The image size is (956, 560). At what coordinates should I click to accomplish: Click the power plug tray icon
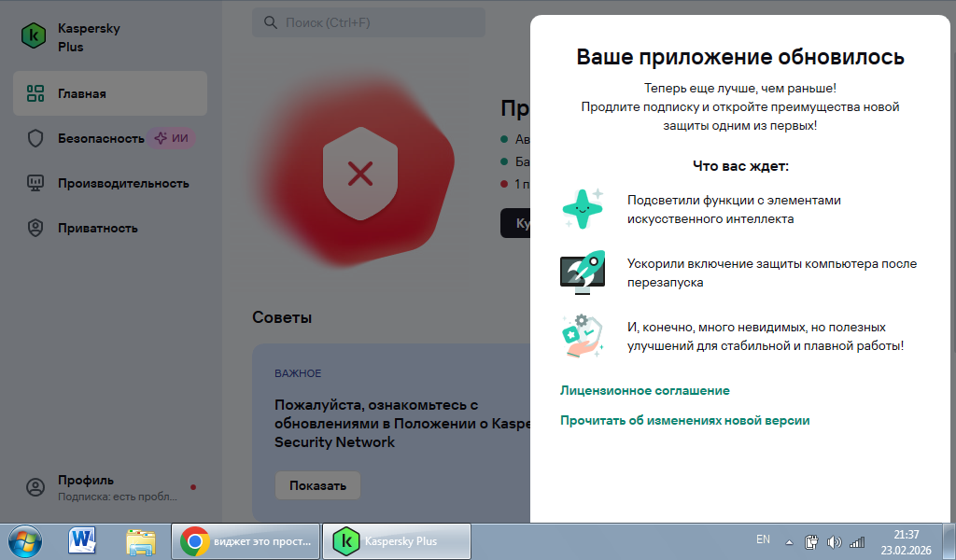coord(811,541)
